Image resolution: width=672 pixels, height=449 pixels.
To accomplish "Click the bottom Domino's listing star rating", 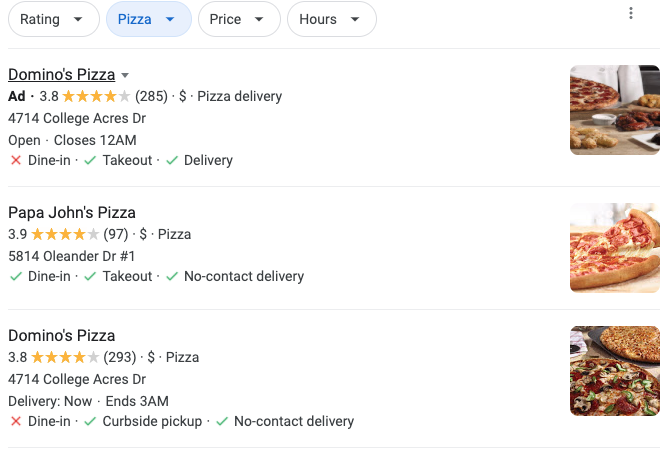I will pyautogui.click(x=65, y=357).
